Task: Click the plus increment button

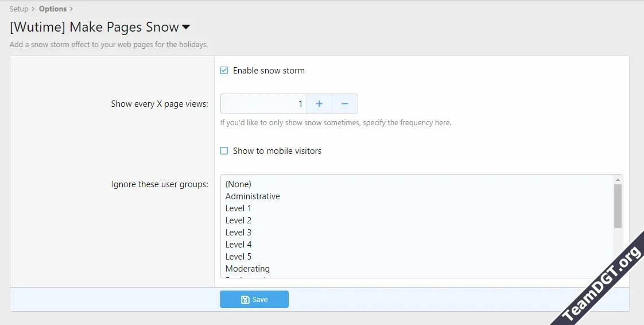Action: 319,104
